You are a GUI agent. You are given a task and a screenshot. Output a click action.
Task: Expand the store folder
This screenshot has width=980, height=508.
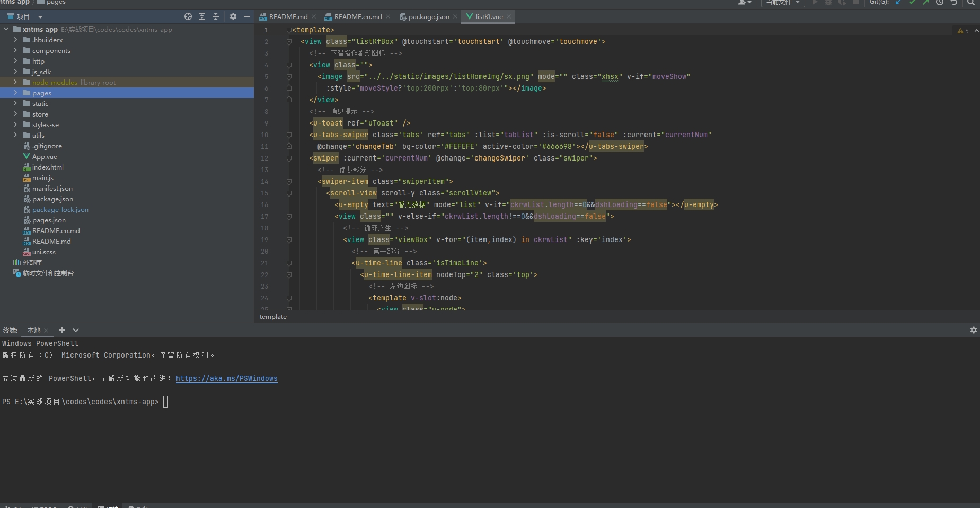[x=15, y=114]
